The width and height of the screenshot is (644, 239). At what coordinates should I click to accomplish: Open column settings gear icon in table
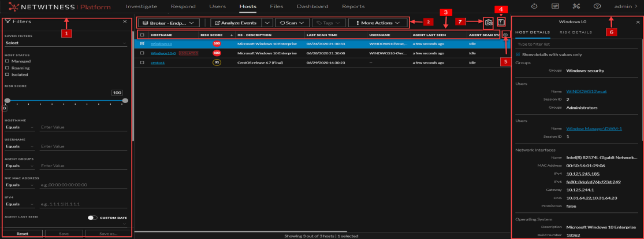[505, 35]
